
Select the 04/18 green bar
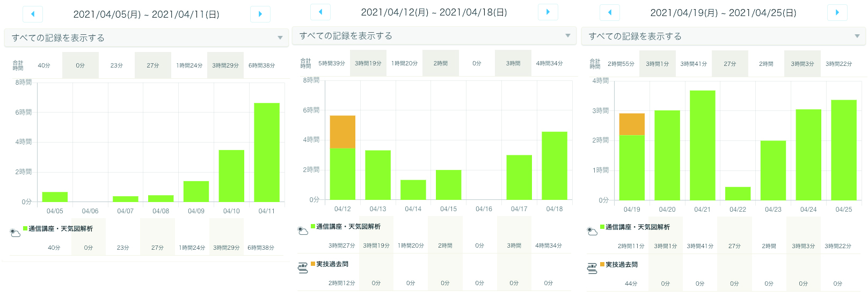pos(555,166)
